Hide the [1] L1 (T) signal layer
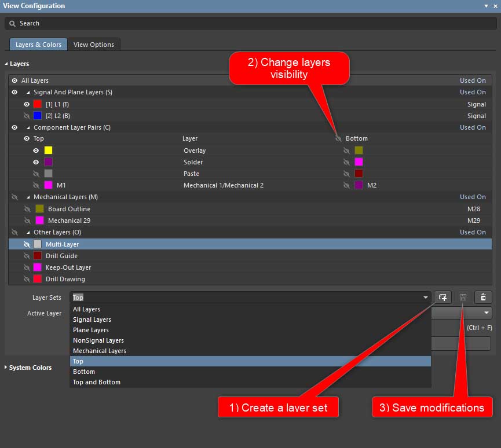Screen dimensions: 501x448 coord(27,104)
